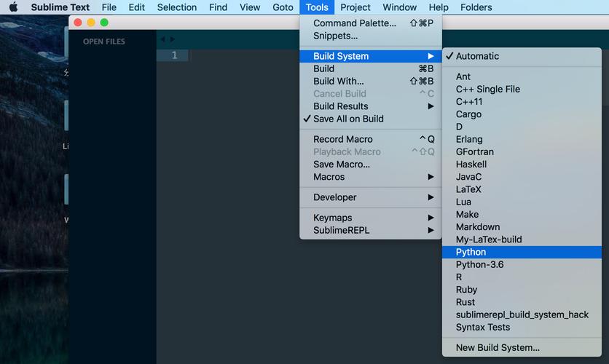Close the window with the red button

click(x=78, y=23)
